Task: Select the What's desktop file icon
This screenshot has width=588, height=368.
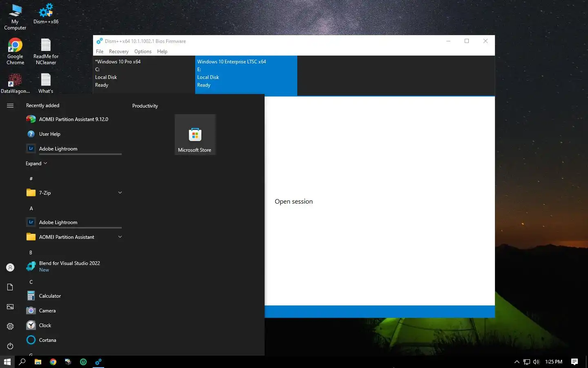Action: point(46,83)
